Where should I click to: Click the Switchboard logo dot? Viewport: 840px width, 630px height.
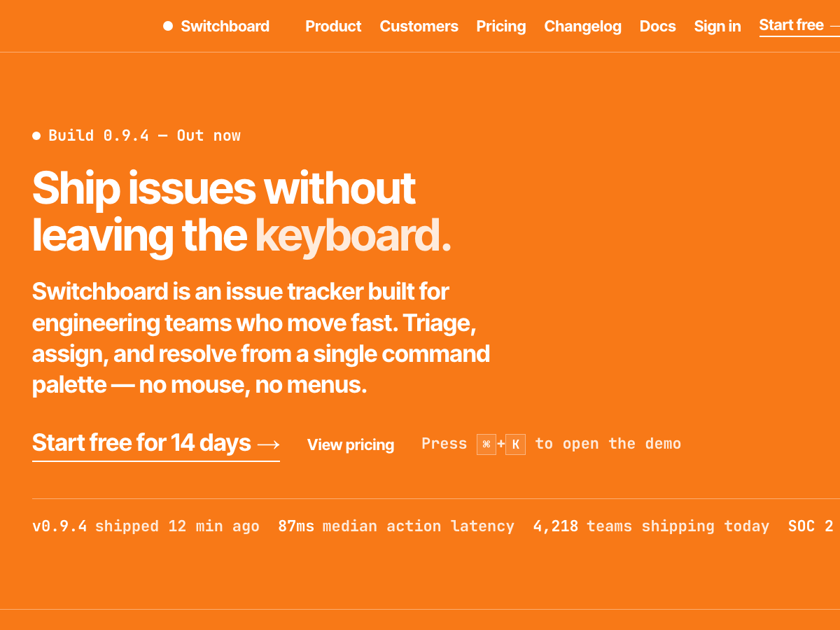[x=168, y=26]
